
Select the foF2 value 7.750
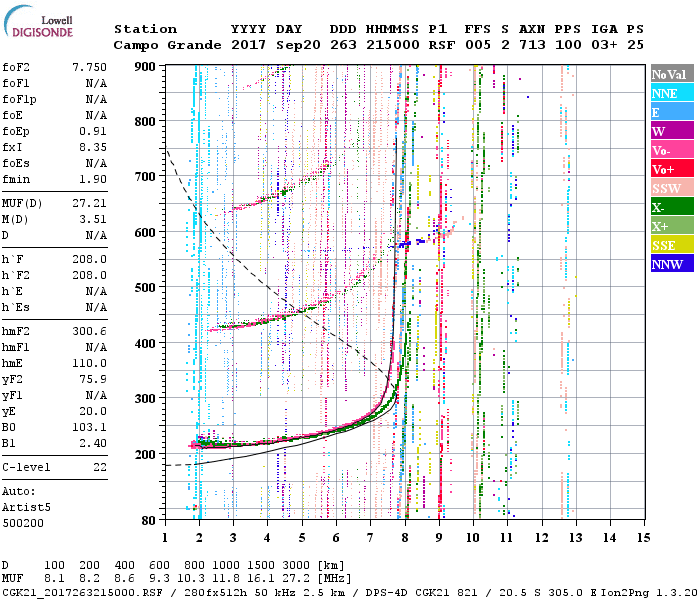[89, 66]
